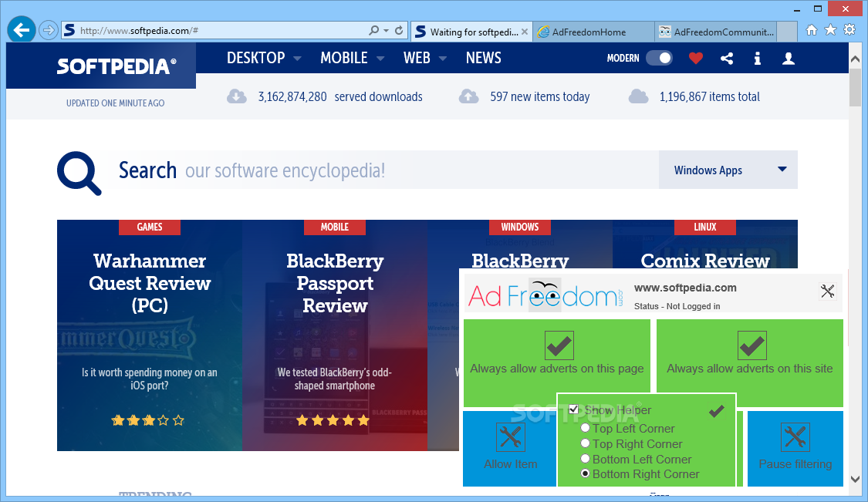Click the vertical scrollbar thumb
868x502 pixels.
[855, 86]
